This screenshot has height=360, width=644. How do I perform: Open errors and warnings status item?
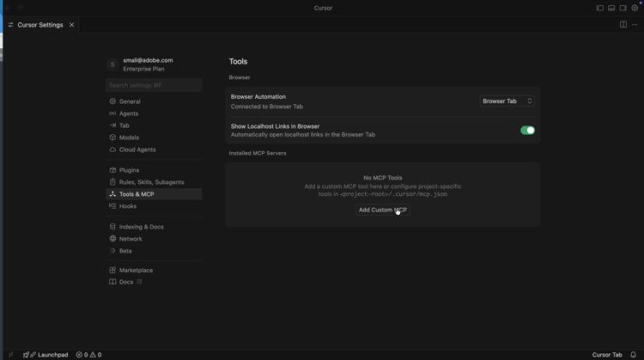88,355
